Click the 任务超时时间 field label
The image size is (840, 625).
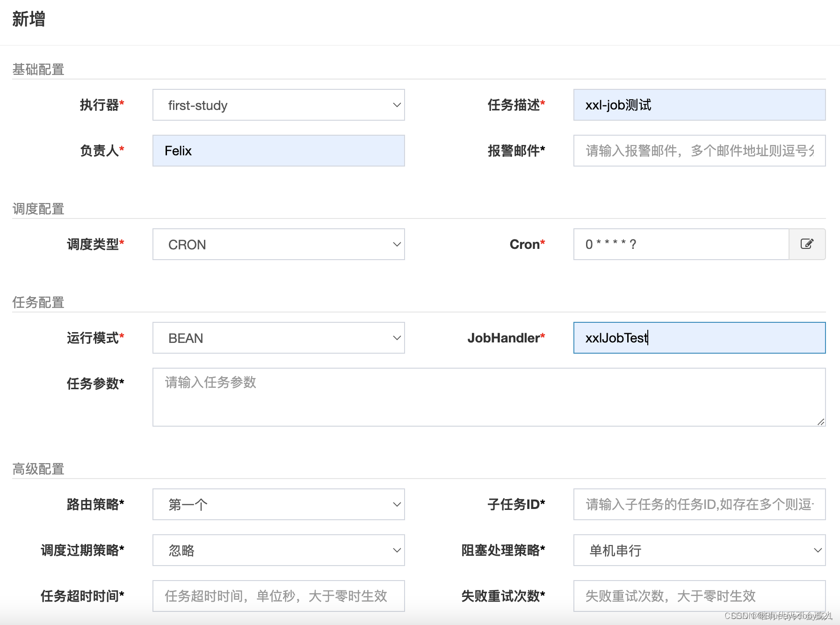[82, 596]
